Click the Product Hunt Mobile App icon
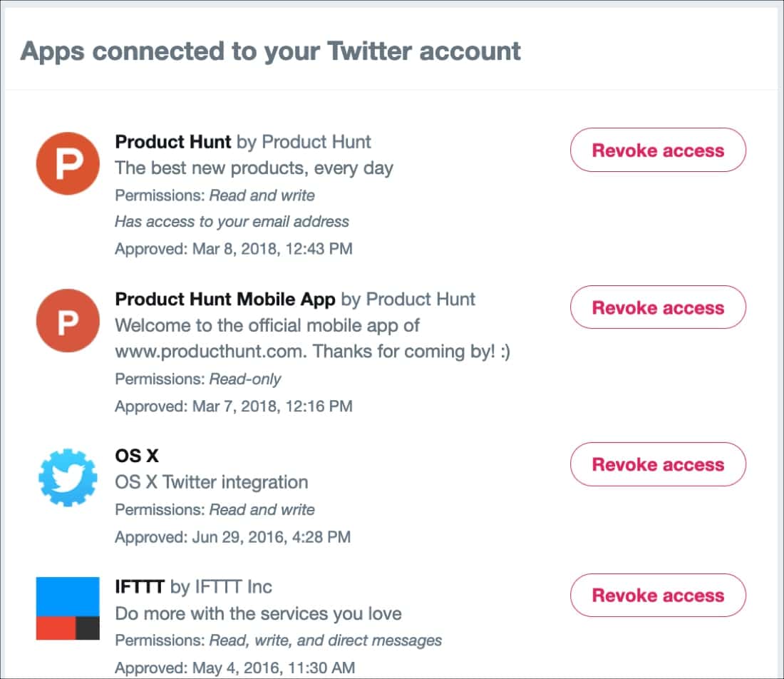Screen dimensions: 784x679 (68, 320)
